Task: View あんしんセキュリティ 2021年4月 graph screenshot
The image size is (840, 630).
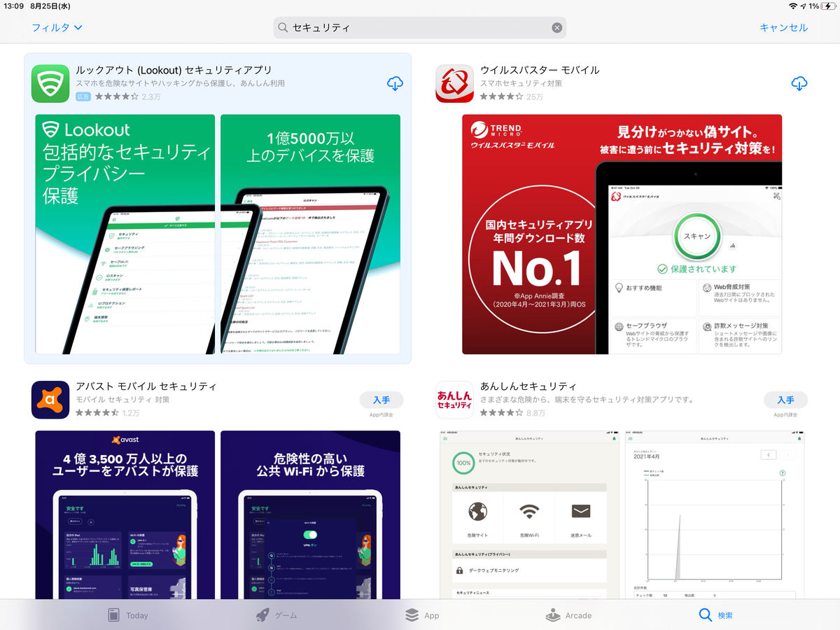Action: coord(715,514)
